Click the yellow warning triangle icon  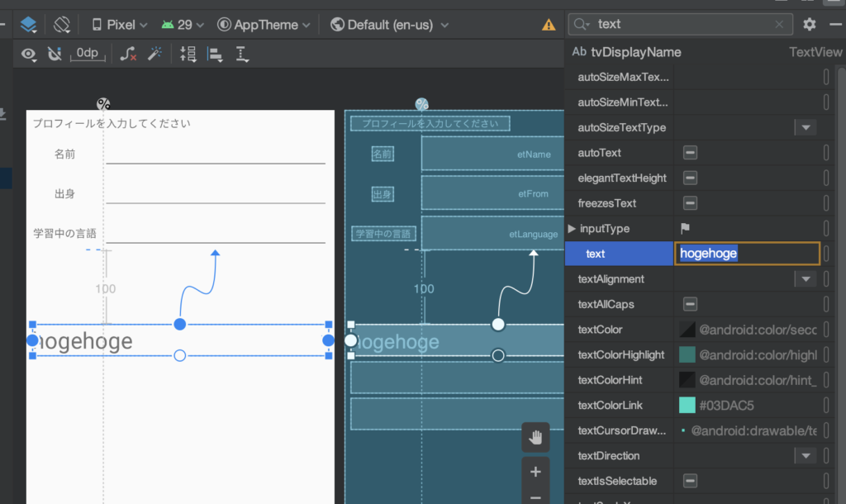[x=549, y=25]
